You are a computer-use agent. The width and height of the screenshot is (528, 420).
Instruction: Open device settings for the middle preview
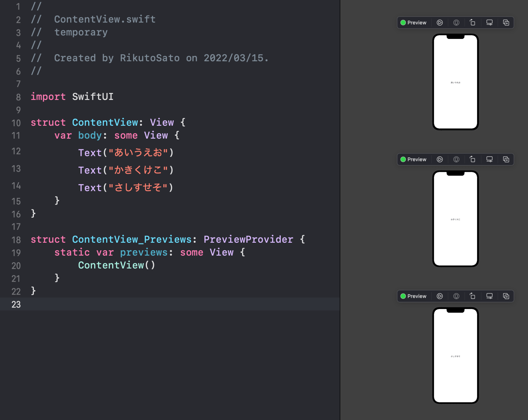point(456,159)
